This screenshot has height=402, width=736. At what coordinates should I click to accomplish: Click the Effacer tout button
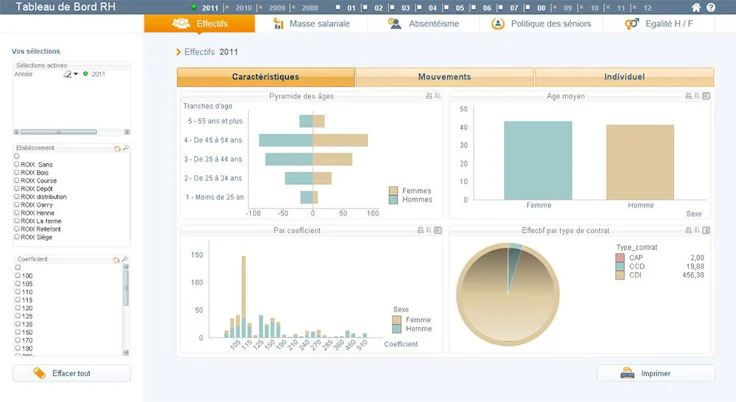coord(71,373)
